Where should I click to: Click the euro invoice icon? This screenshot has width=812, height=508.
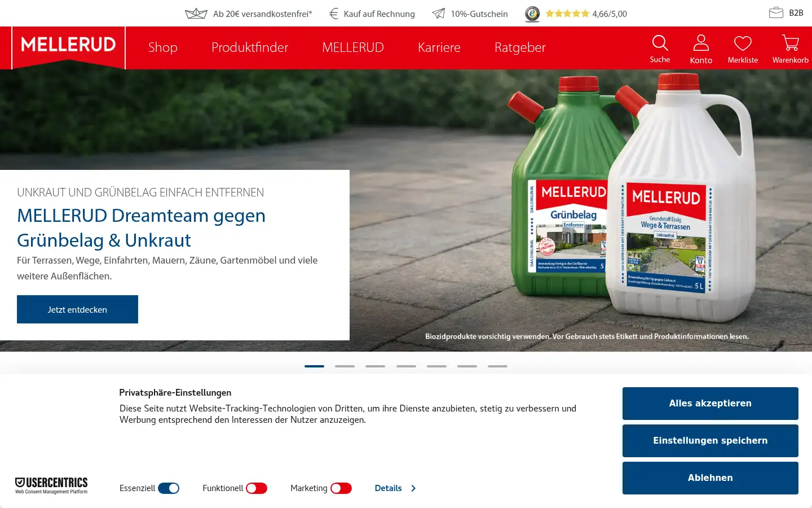point(334,14)
